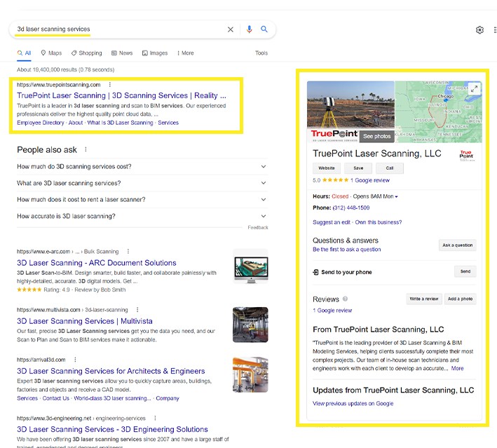Click the voice search microphone icon
Image resolution: width=497 pixels, height=448 pixels.
coord(249,29)
